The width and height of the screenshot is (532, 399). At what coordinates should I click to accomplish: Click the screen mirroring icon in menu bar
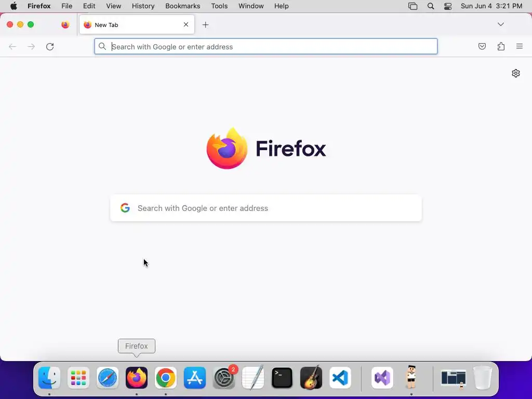(413, 6)
